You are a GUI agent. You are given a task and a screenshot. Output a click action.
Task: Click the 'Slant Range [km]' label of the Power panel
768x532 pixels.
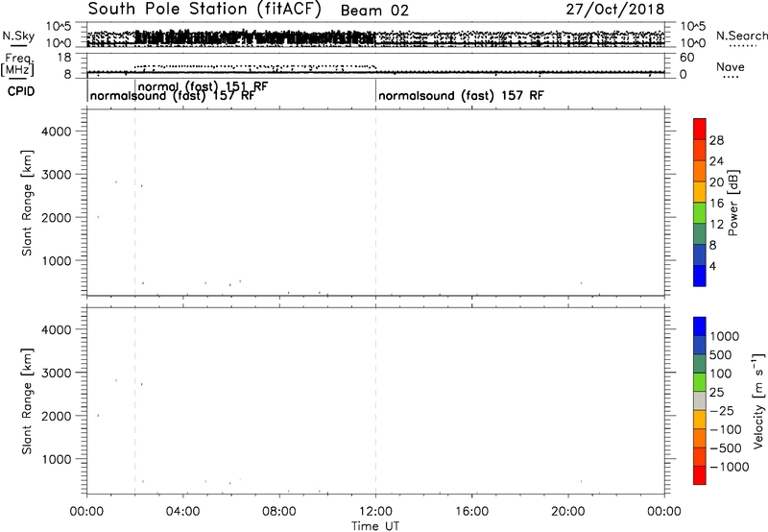click(x=27, y=203)
